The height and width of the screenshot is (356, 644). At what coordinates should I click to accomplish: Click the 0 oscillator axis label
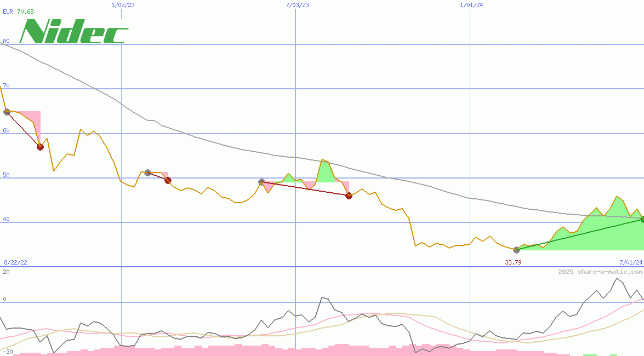[x=4, y=299]
